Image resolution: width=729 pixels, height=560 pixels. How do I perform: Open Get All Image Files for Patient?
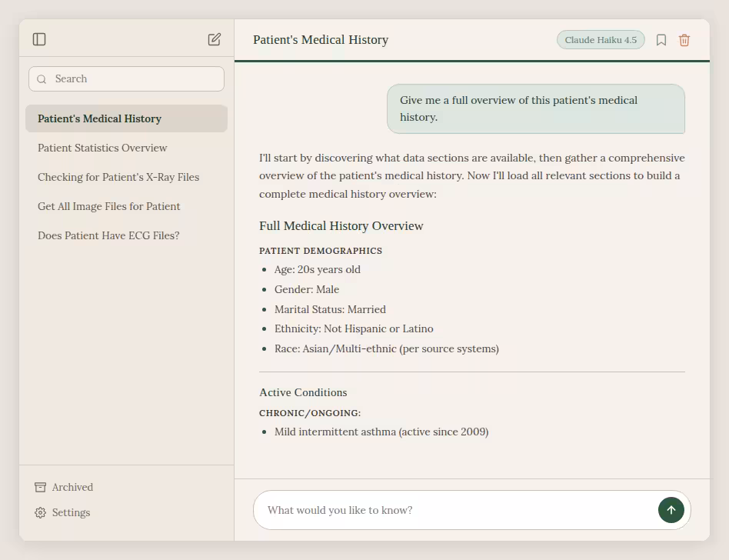[x=126, y=206]
